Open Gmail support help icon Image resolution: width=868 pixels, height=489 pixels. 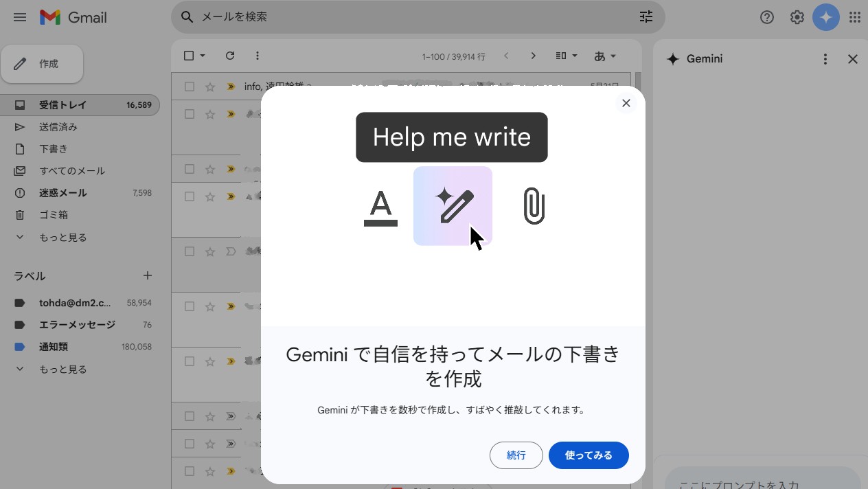(767, 17)
